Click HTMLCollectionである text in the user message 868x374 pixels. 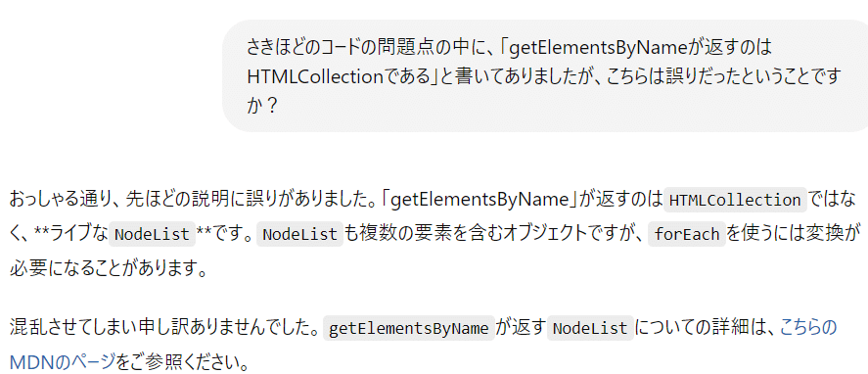pyautogui.click(x=340, y=77)
